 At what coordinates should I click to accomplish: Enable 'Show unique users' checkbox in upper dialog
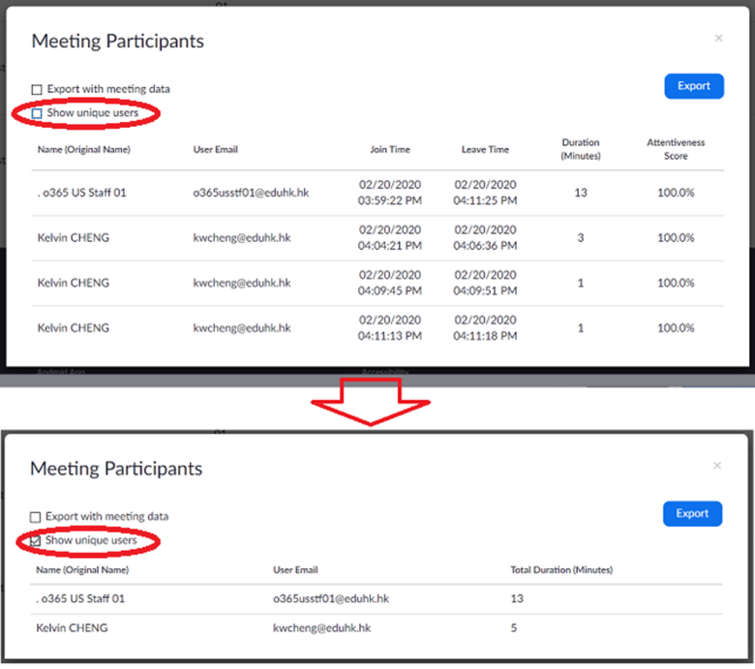37,114
